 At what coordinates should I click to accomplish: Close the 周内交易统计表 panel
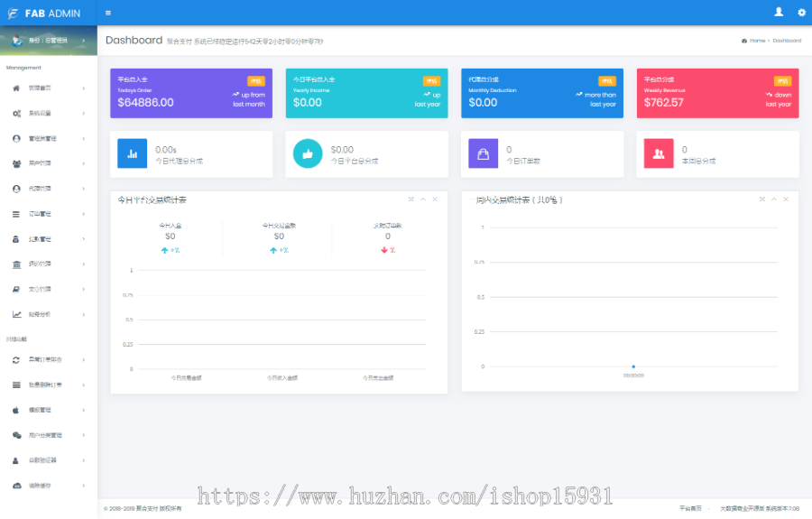pos(786,199)
